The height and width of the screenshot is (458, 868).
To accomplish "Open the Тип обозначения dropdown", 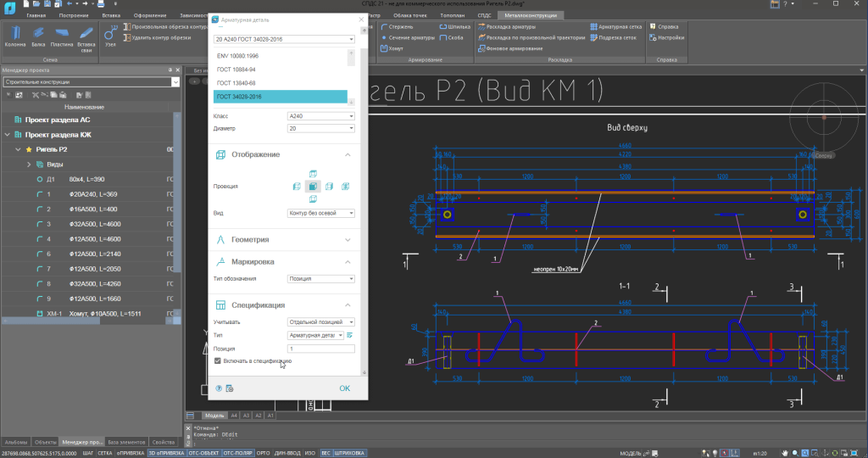I will coord(320,279).
